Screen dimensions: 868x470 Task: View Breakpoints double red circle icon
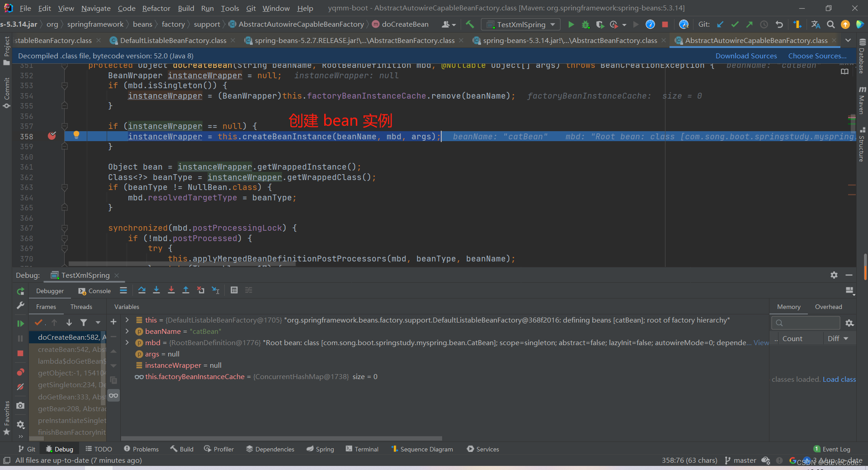[x=20, y=372]
